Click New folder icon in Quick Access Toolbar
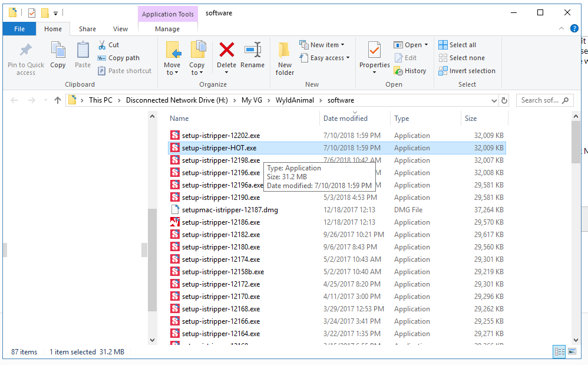 (45, 13)
